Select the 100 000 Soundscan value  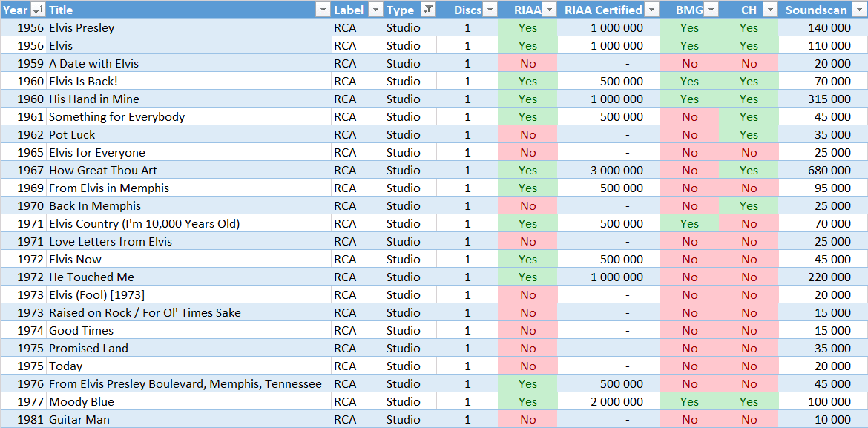coord(823,401)
